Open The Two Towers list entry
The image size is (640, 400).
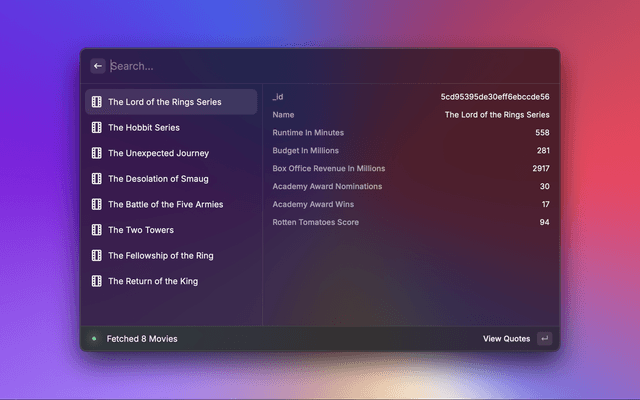(x=141, y=230)
